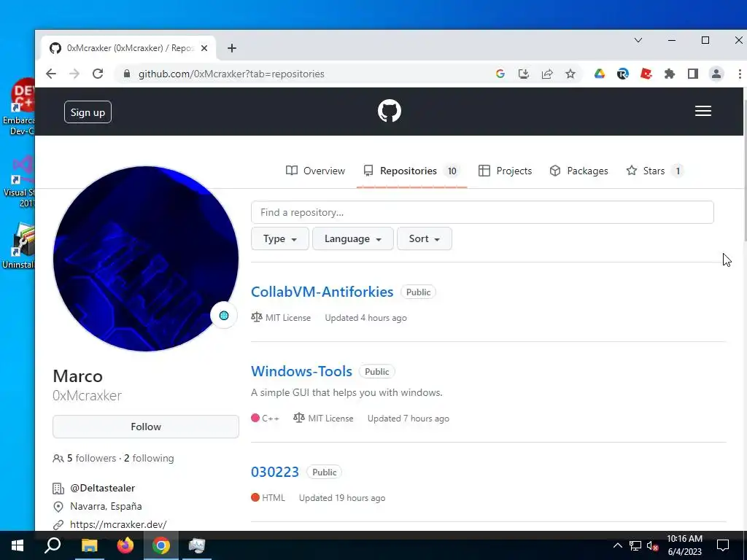Click the Sign up button
Viewport: 747px width, 560px height.
pos(88,112)
